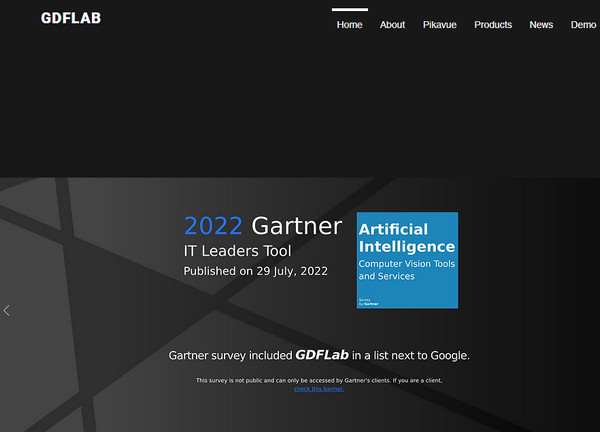Viewport: 600px width, 432px height.
Task: Go to the About page
Action: (392, 25)
